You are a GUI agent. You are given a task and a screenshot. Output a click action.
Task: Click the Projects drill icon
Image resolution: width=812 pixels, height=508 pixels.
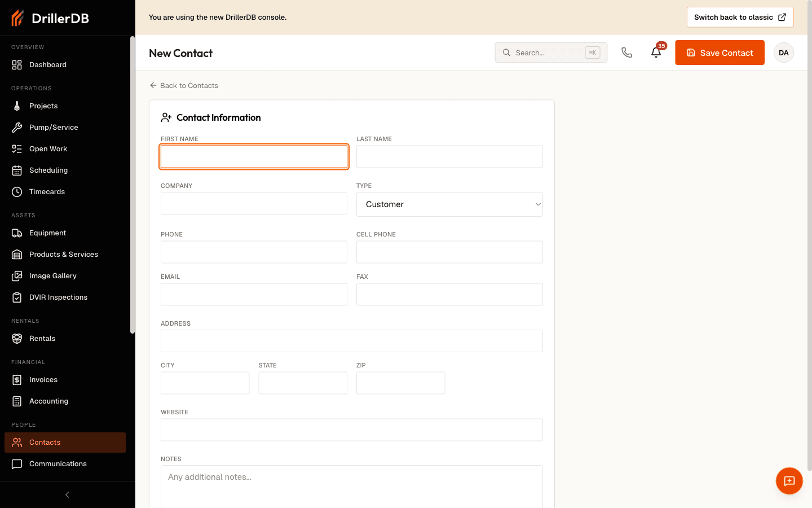point(17,106)
